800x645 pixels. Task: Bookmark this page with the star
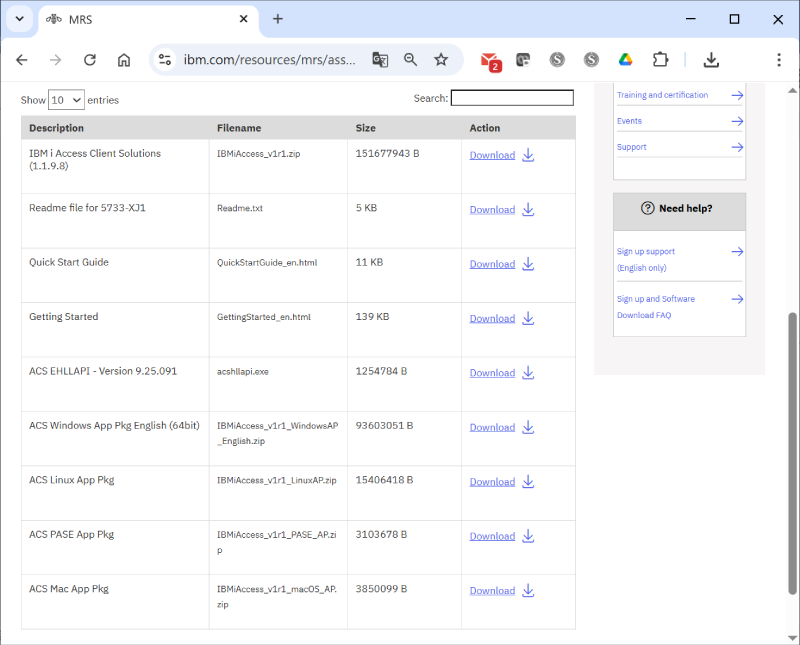click(x=441, y=60)
